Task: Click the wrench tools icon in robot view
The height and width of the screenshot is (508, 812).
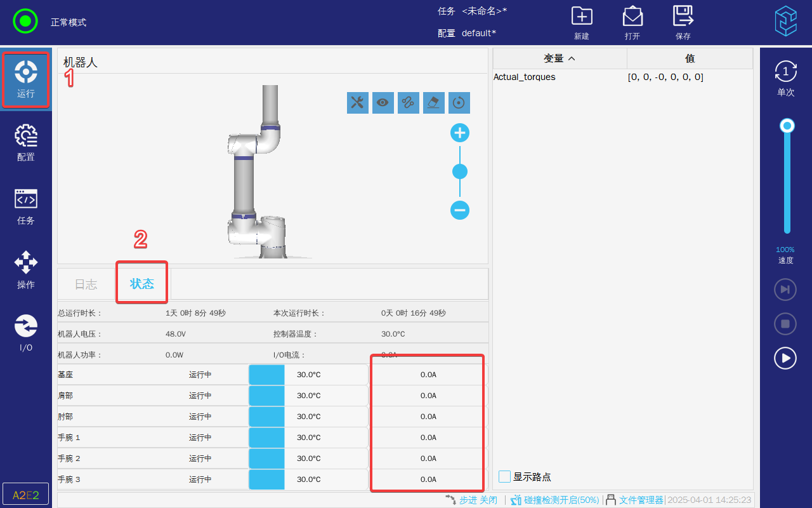Action: pyautogui.click(x=358, y=103)
